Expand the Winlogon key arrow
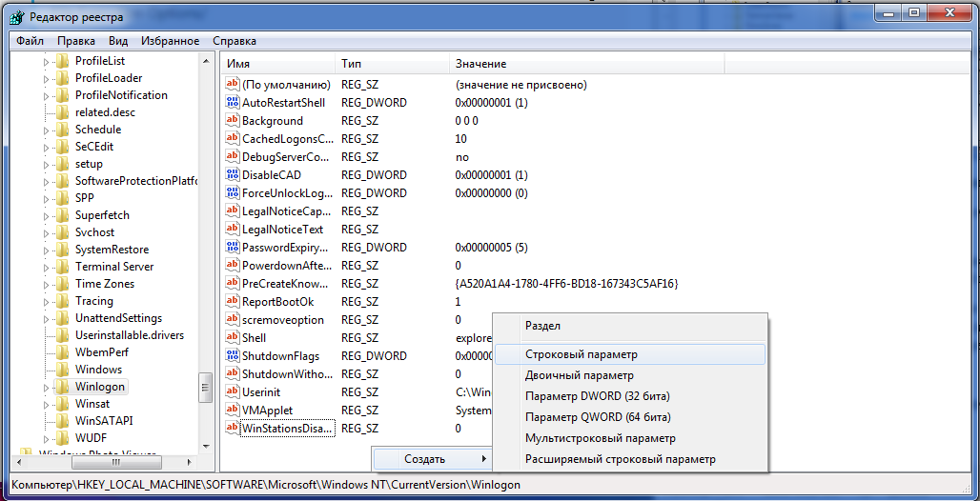This screenshot has height=501, width=980. [x=46, y=388]
